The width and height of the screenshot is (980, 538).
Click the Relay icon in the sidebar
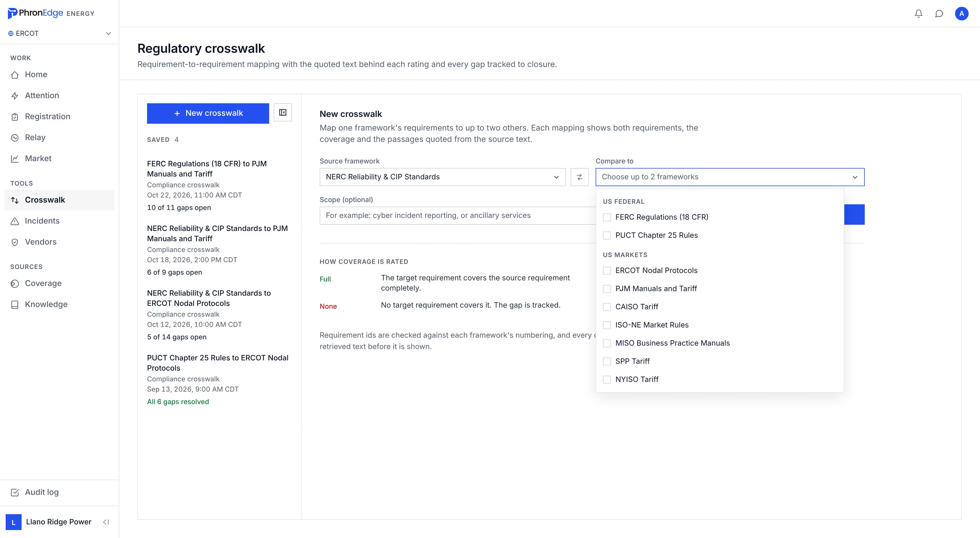coord(15,138)
